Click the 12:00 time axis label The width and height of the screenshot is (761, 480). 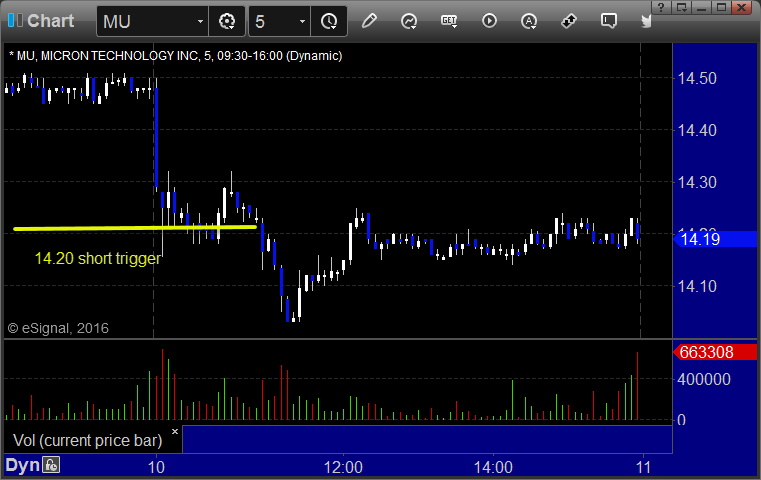point(343,467)
